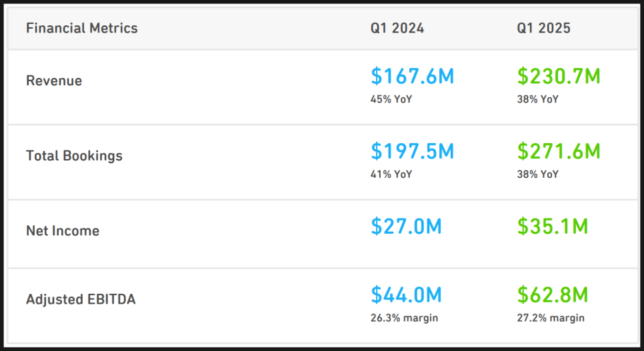The width and height of the screenshot is (644, 351).
Task: Click the Revenue row label
Action: tap(54, 81)
